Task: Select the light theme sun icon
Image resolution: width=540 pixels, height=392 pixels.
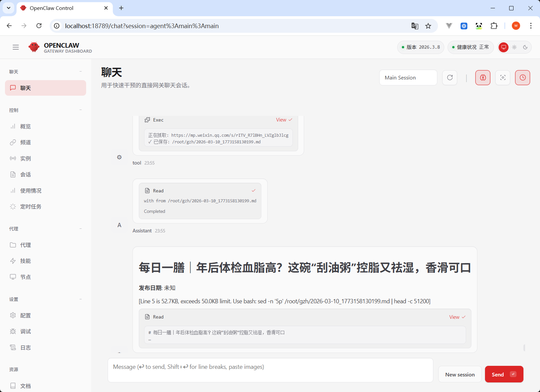Action: point(514,47)
